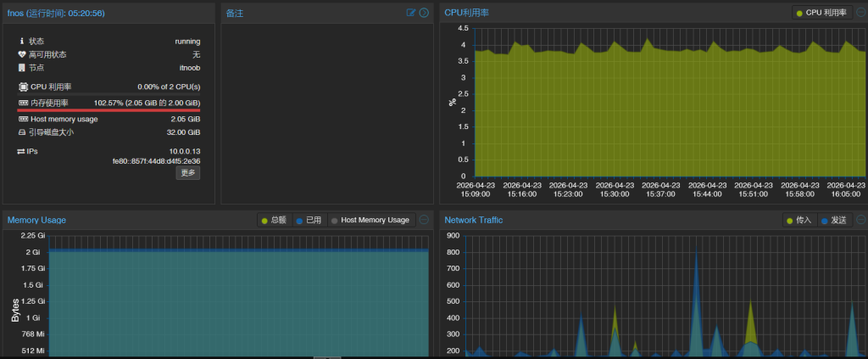
Task: Click the building icon beside 节点
Action: pyautogui.click(x=22, y=68)
